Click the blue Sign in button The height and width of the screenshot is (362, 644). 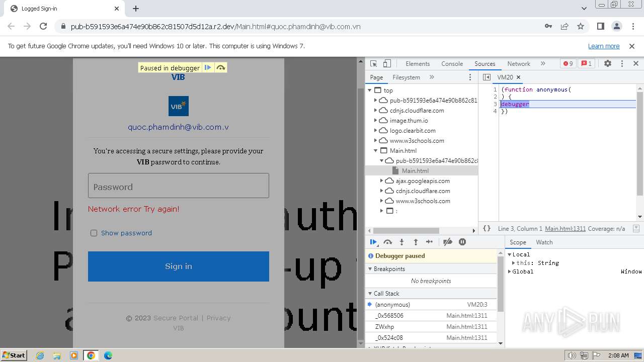pyautogui.click(x=179, y=266)
